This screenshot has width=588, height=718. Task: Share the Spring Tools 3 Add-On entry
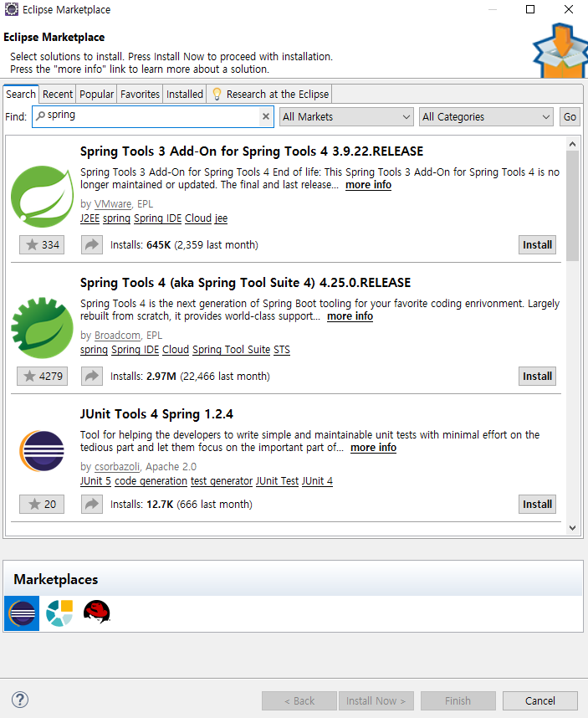92,244
